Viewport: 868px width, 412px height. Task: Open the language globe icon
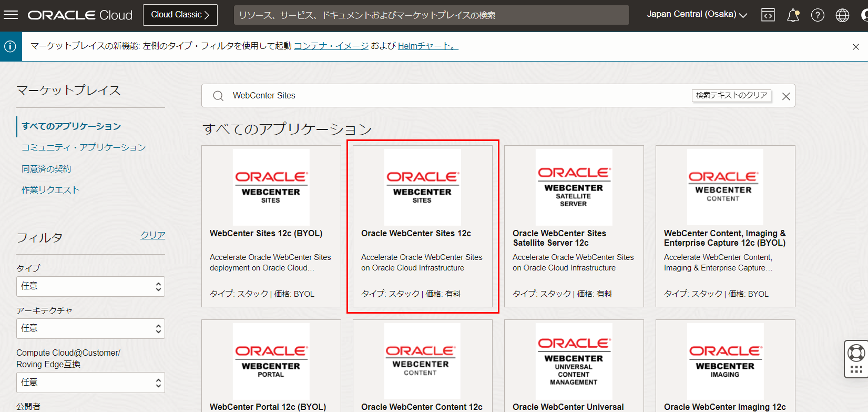(x=842, y=15)
